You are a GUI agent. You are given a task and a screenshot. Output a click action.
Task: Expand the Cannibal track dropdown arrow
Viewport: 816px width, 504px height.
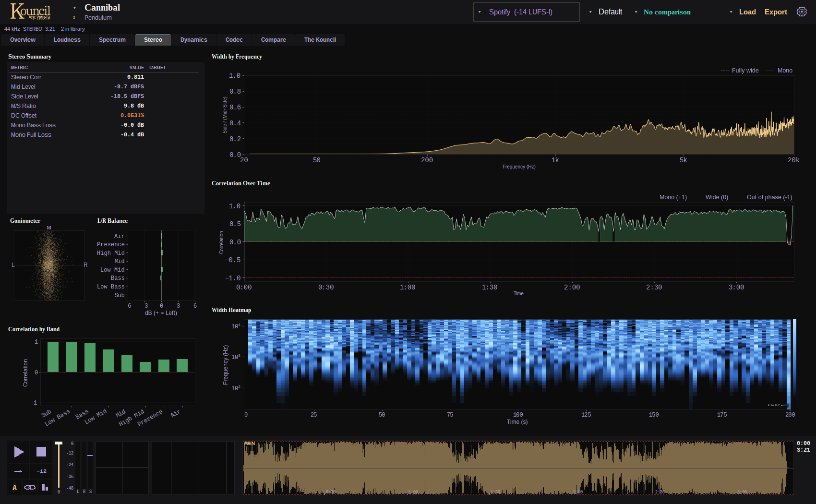(74, 8)
